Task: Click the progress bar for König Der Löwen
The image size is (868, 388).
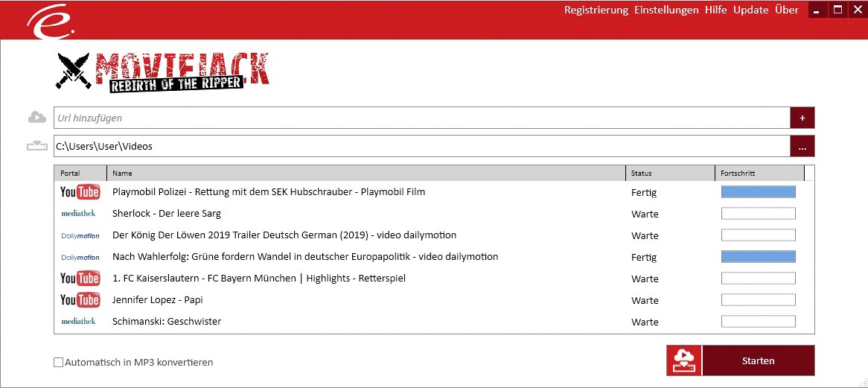Action: [759, 235]
